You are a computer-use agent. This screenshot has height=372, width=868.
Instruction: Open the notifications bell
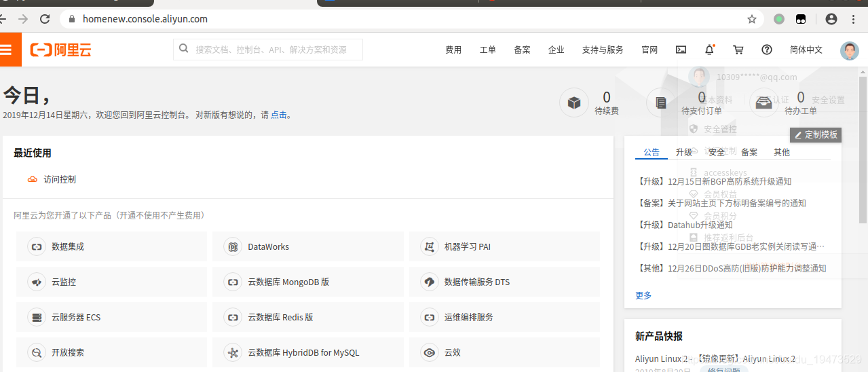[710, 50]
